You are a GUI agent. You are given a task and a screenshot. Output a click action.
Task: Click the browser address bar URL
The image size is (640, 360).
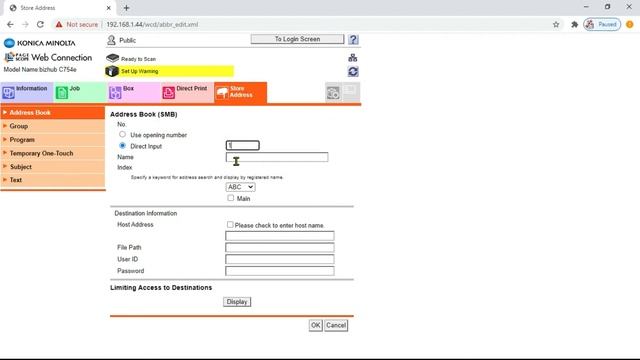click(x=152, y=24)
